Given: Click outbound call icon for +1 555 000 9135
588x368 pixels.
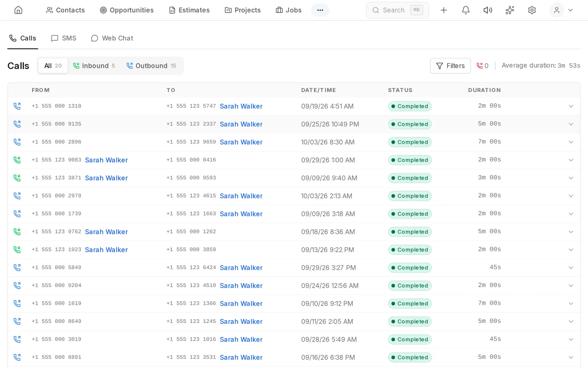Looking at the screenshot, I should (x=17, y=124).
